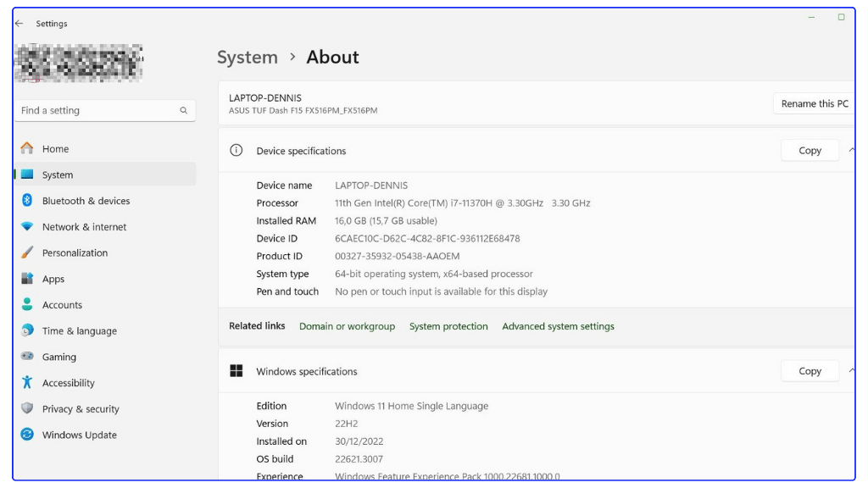Open the System protection link
Screen dimensions: 868x488
pyautogui.click(x=448, y=326)
